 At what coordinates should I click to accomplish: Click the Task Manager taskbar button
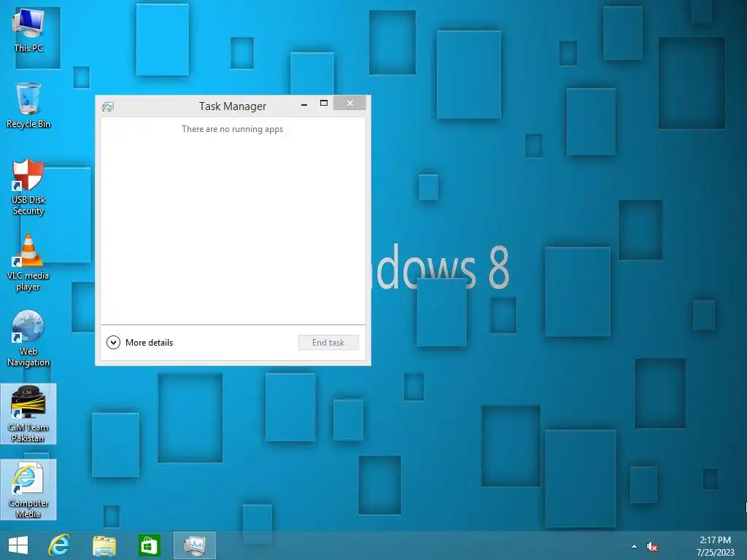[x=195, y=545]
